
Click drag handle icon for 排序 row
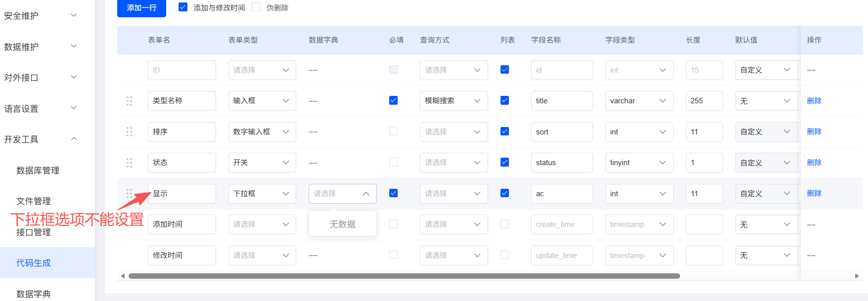click(129, 132)
